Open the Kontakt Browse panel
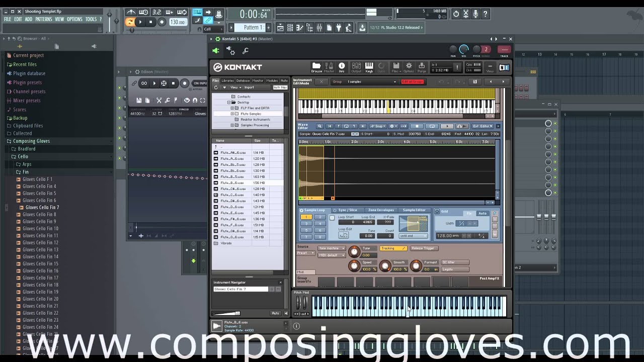This screenshot has width=644, height=362. click(316, 67)
